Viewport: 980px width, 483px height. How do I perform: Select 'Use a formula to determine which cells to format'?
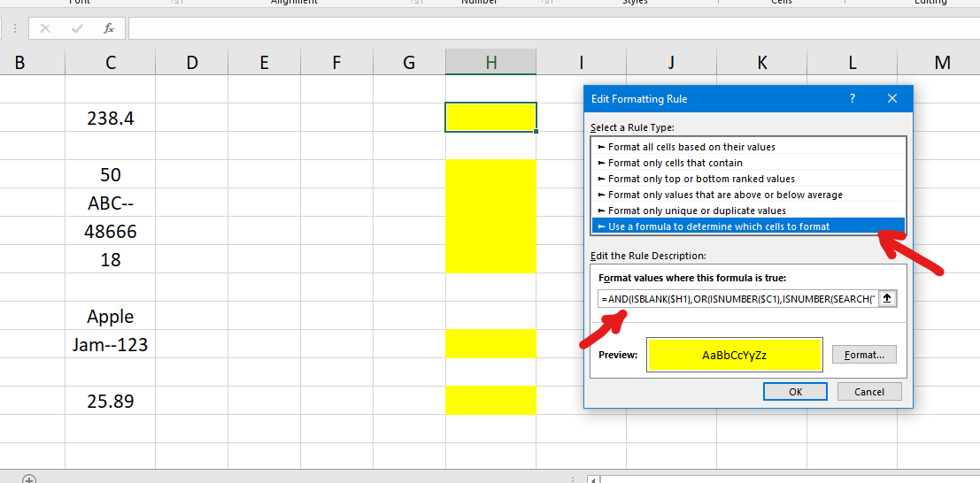click(x=748, y=226)
